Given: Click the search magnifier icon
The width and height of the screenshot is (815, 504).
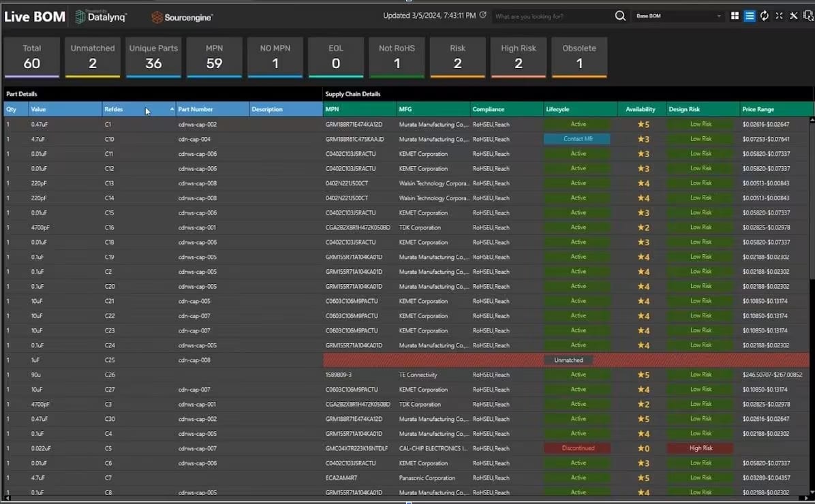Looking at the screenshot, I should pyautogui.click(x=620, y=16).
